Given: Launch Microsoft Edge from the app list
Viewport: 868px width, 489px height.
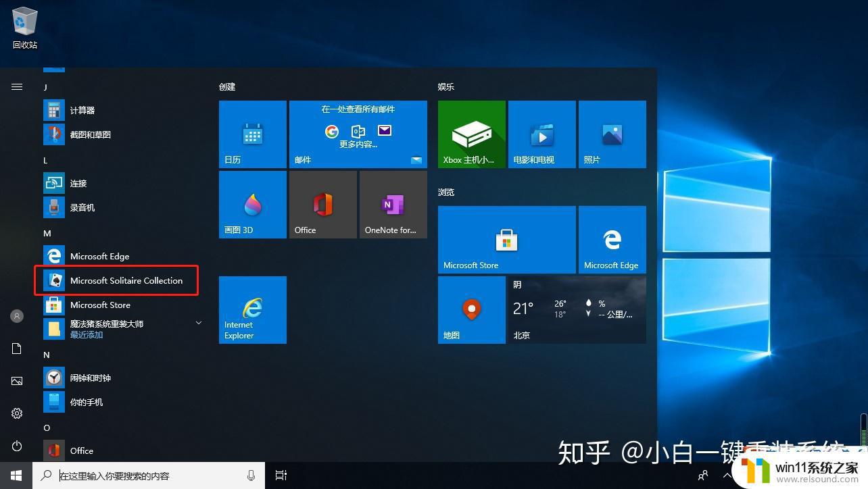Looking at the screenshot, I should [x=123, y=256].
